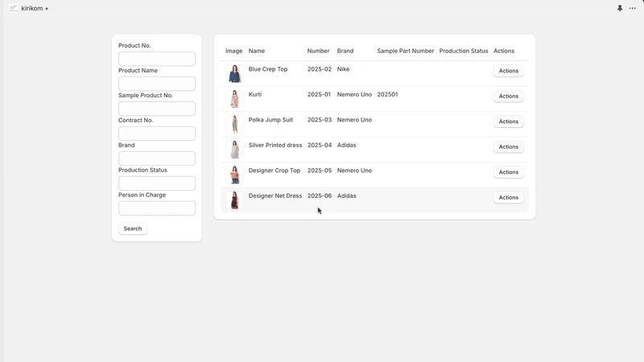
Task: Open Actions for Kurti row
Action: pos(509,96)
